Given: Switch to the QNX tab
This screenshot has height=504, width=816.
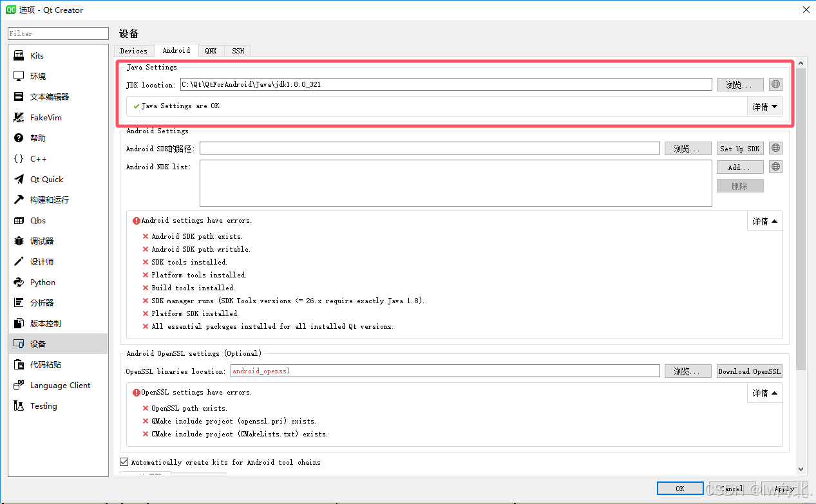Looking at the screenshot, I should (x=211, y=51).
